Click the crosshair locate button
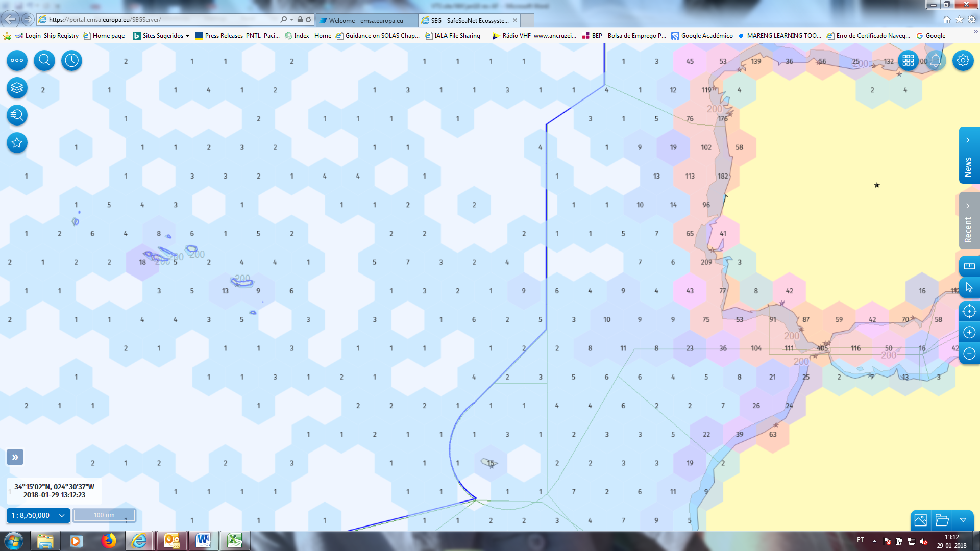This screenshot has height=551, width=980. [x=969, y=311]
